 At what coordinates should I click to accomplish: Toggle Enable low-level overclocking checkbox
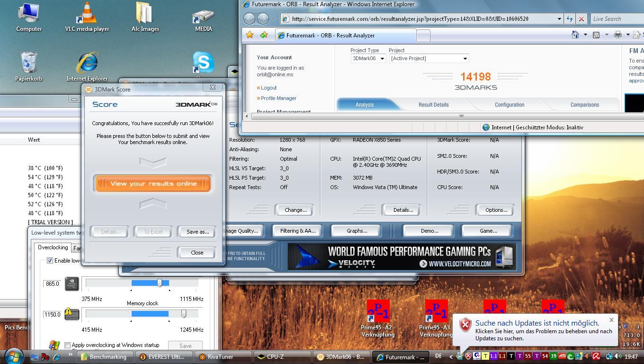50,261
